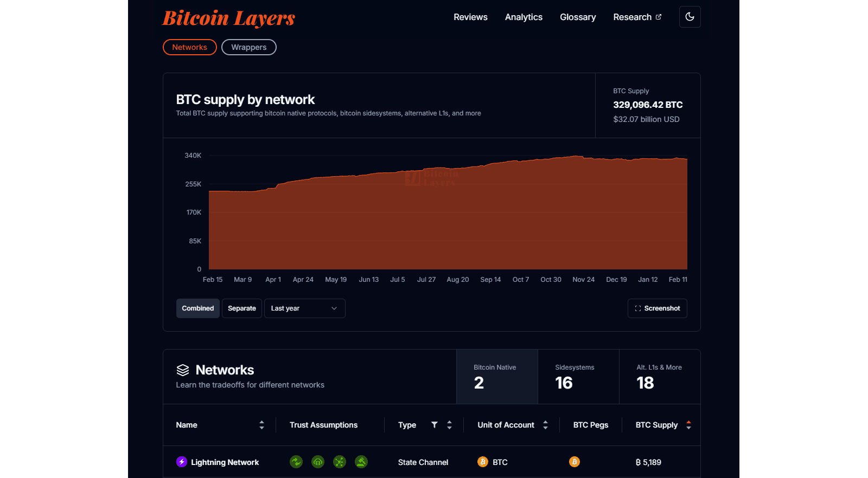Click the $32.07 billion USD value

[x=646, y=119]
